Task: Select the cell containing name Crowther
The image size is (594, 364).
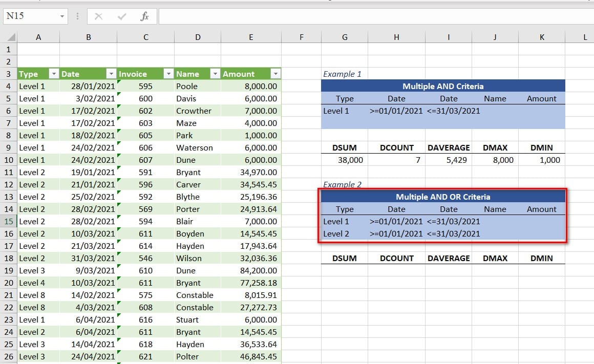Action: click(x=198, y=111)
